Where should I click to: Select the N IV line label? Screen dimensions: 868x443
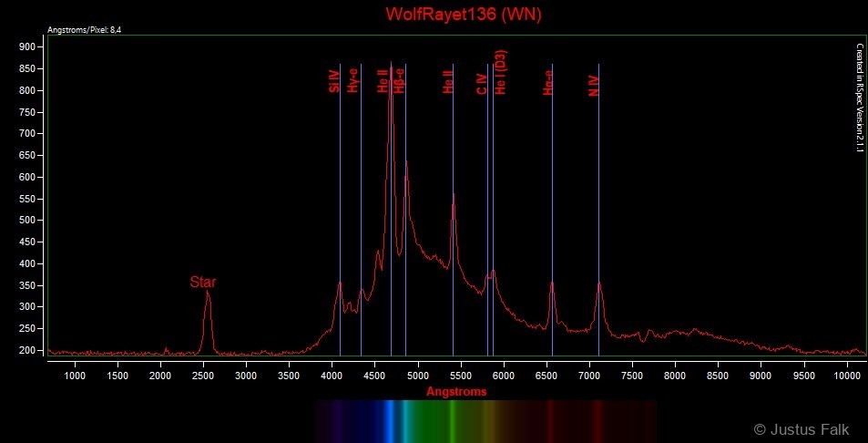[x=593, y=86]
